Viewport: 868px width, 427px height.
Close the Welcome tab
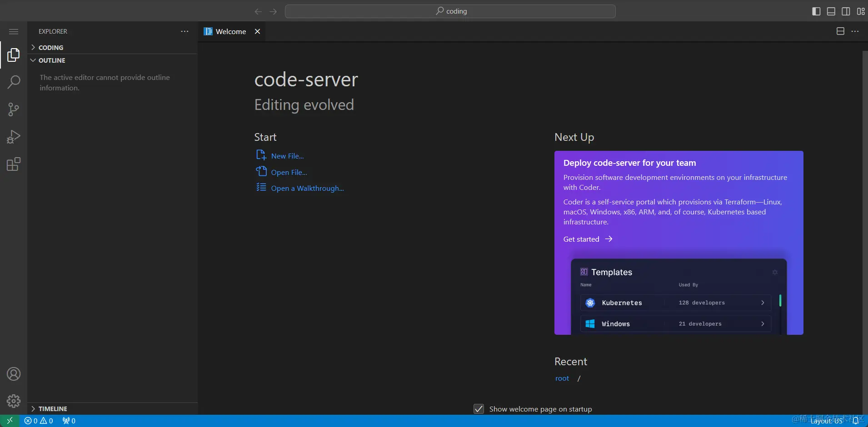pos(257,31)
